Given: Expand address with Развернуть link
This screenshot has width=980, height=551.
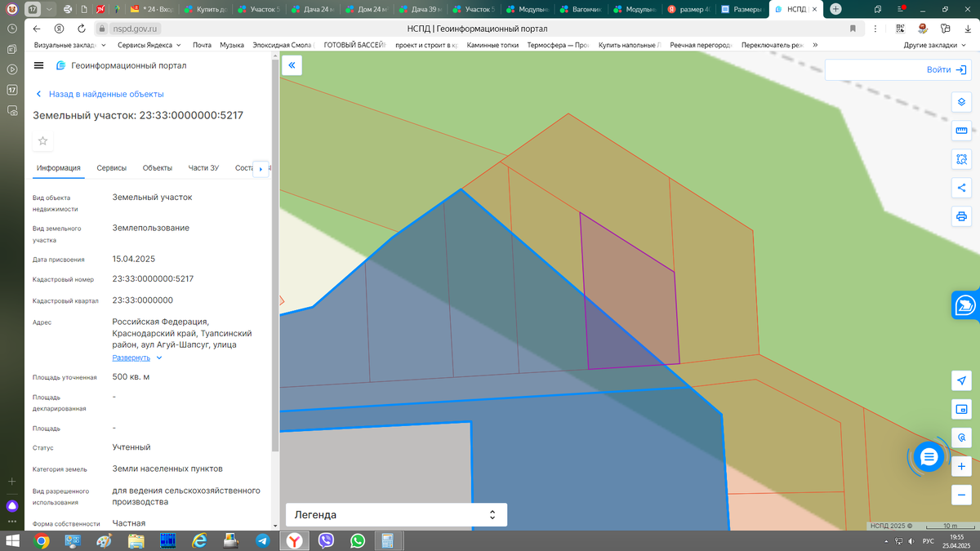Looking at the screenshot, I should (137, 358).
